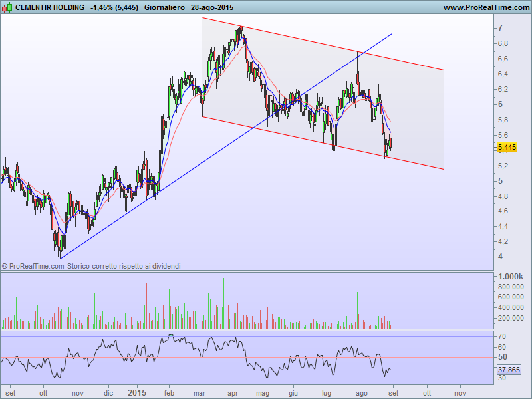
Task: Click the 200.000 volume axis label
Action: point(511,318)
